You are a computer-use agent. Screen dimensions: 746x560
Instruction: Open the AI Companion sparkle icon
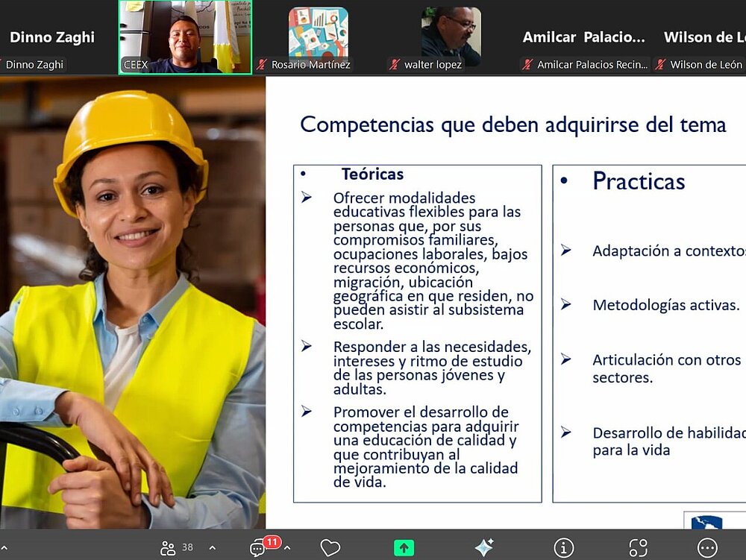[483, 548]
